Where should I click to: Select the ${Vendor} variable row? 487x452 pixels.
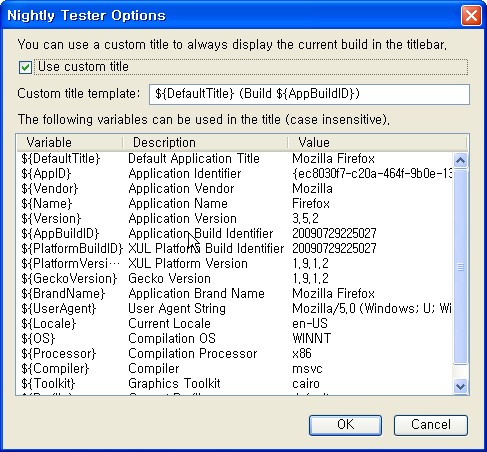[x=235, y=188]
